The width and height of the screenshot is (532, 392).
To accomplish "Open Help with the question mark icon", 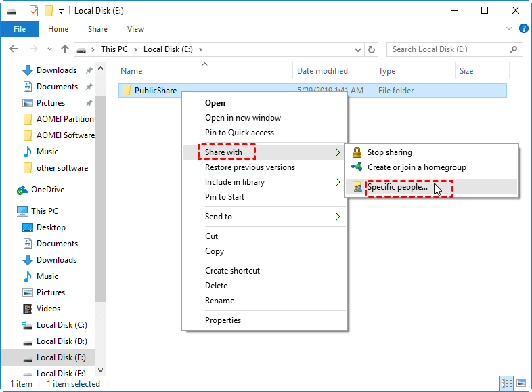I will point(523,28).
